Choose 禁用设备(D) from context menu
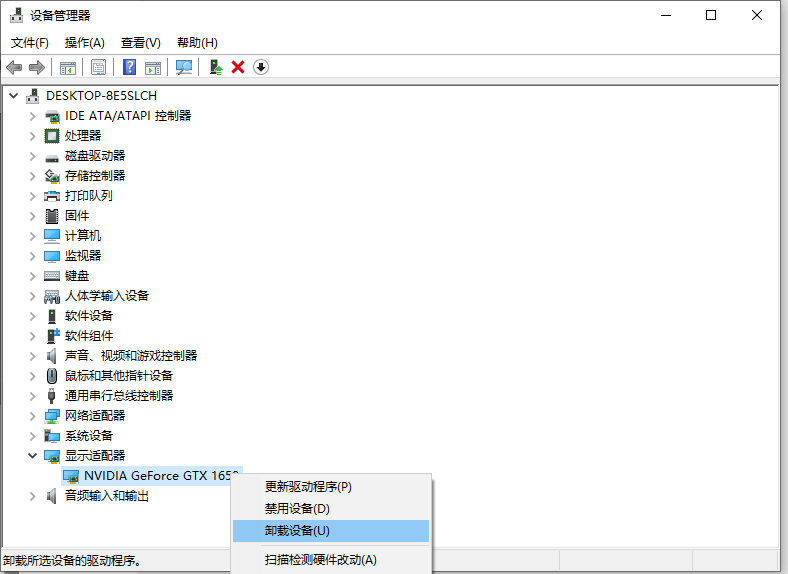The width and height of the screenshot is (788, 574). click(x=331, y=509)
